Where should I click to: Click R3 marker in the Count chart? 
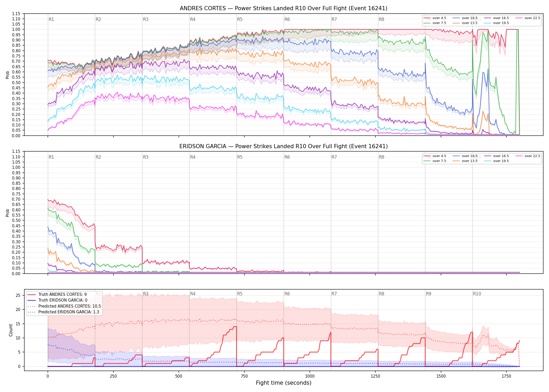[146, 294]
